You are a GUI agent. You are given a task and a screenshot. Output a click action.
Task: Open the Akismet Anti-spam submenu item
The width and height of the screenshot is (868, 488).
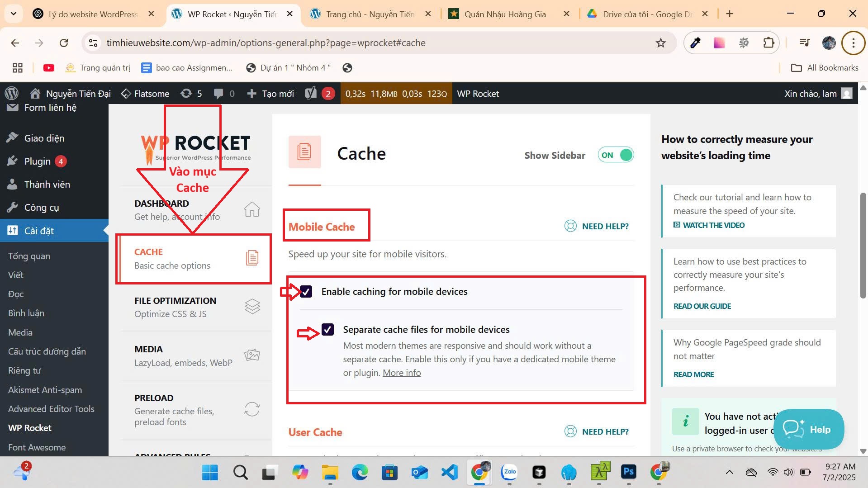45,390
